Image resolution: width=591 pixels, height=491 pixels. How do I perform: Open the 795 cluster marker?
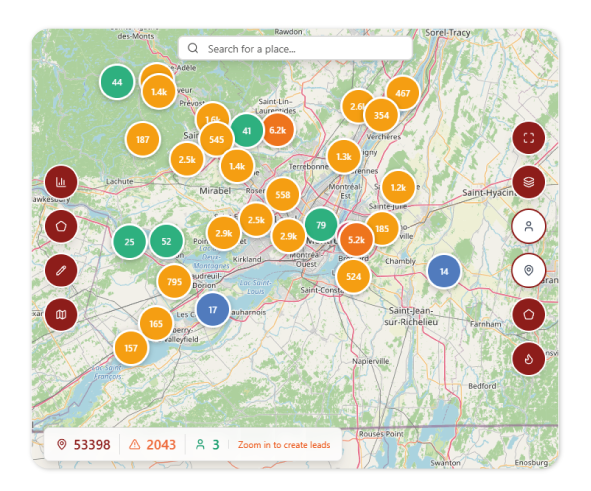tap(174, 281)
